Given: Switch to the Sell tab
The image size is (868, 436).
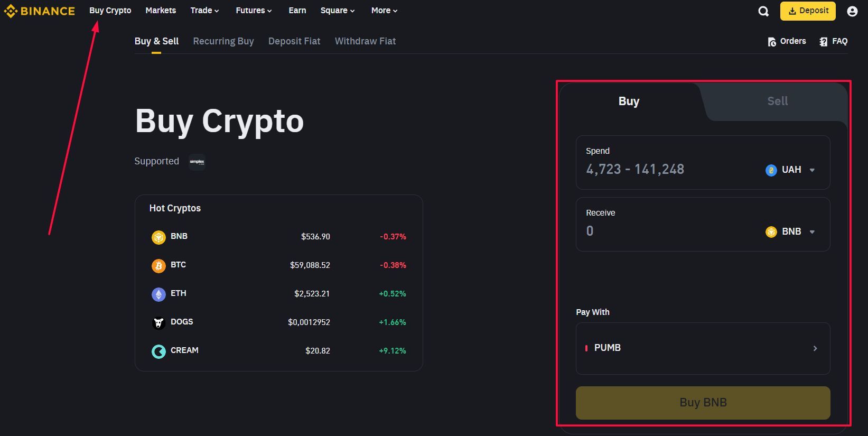Looking at the screenshot, I should click(x=777, y=101).
